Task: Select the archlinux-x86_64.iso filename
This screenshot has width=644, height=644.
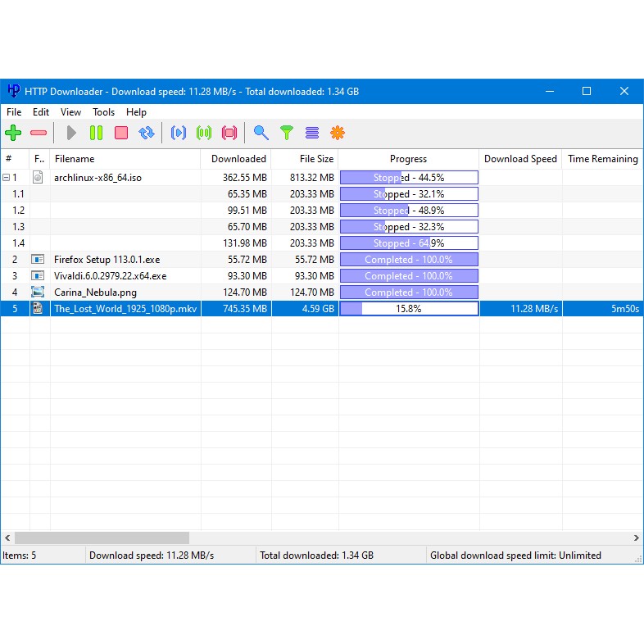Action: 98,178
